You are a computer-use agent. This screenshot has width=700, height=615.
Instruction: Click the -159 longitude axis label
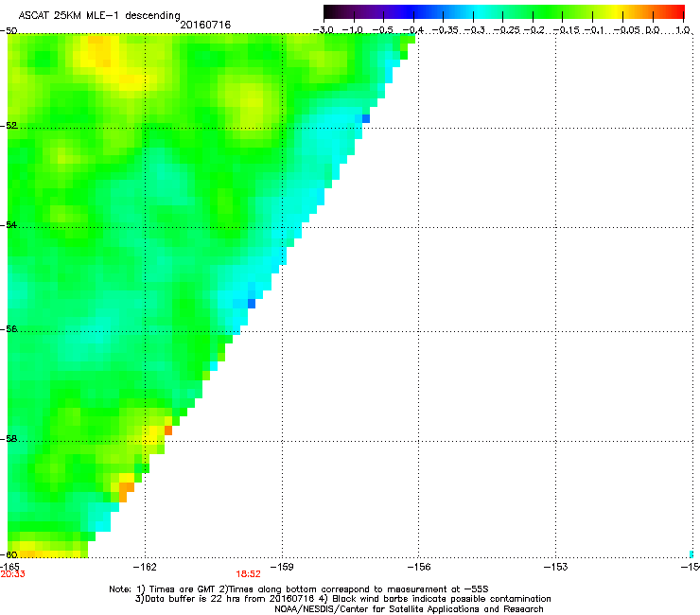[282, 567]
